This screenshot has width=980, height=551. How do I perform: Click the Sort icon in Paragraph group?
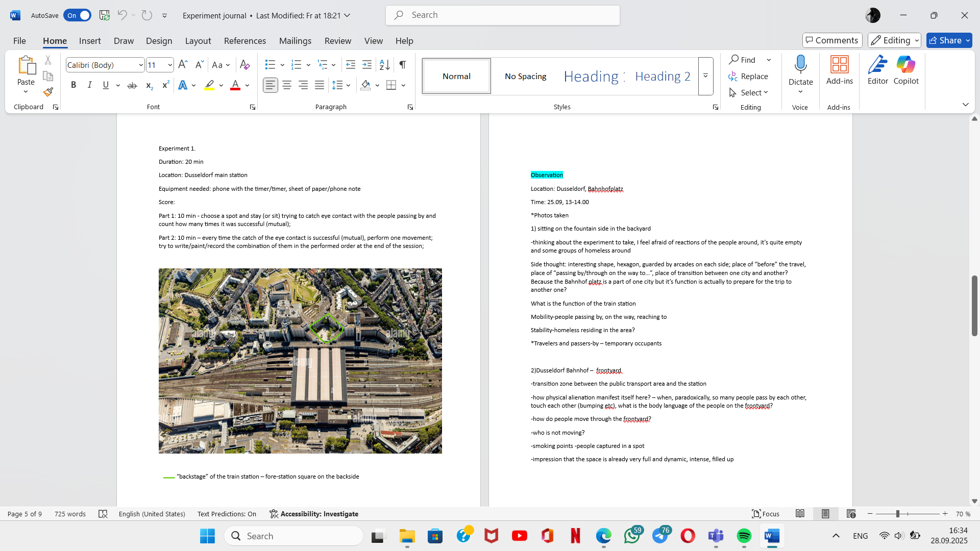385,65
